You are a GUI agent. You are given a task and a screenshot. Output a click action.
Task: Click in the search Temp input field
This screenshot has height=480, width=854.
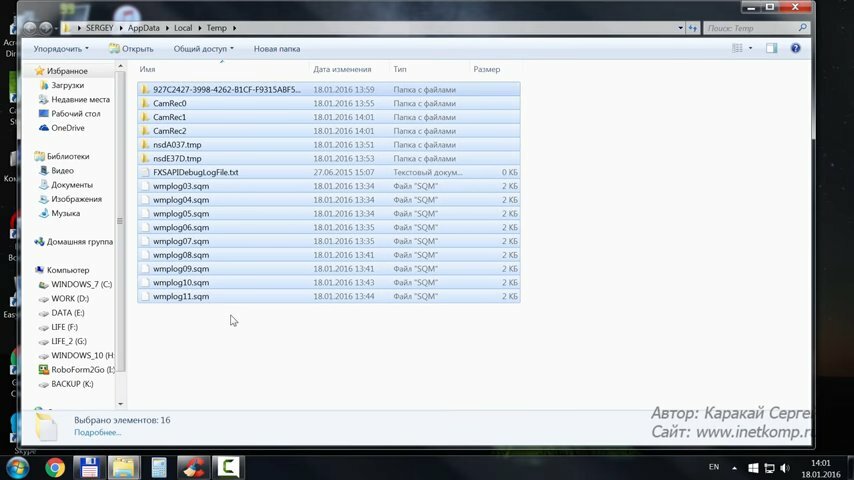(751, 28)
